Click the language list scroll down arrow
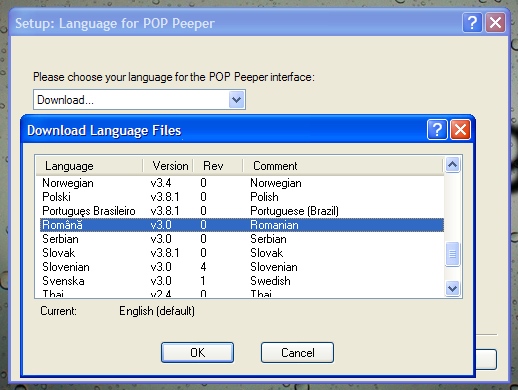Screen dimensions: 518x390 452,288
